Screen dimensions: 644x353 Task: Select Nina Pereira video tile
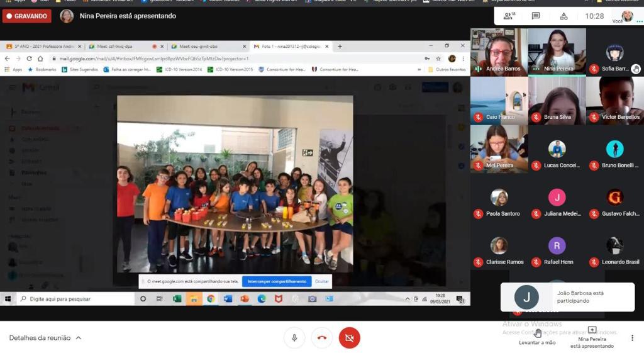click(557, 52)
